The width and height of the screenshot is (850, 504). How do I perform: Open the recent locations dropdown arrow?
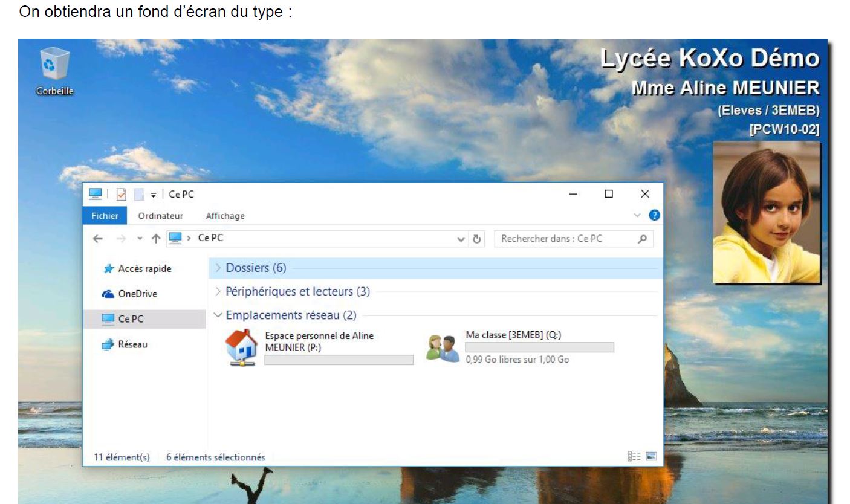(140, 239)
